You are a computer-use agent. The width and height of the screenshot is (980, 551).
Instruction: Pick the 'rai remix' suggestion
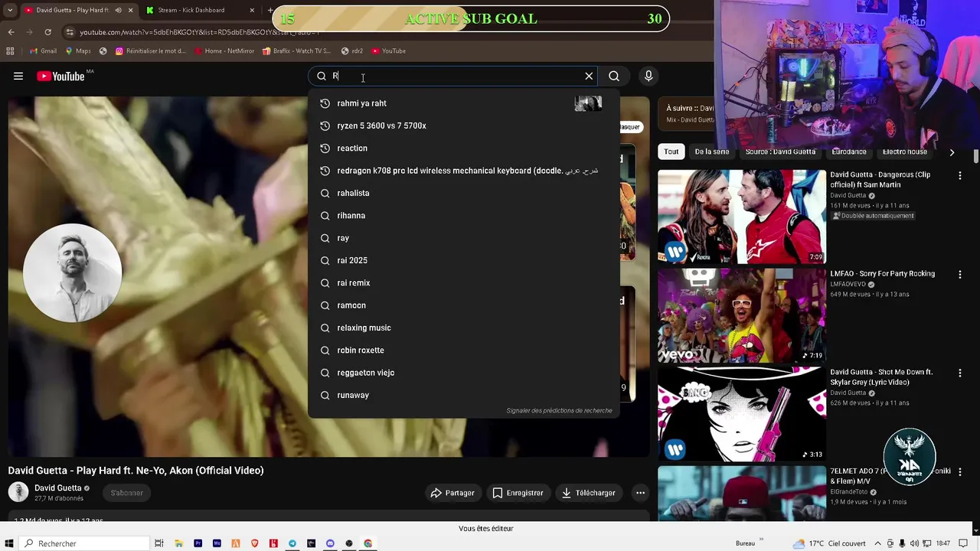[463, 282]
